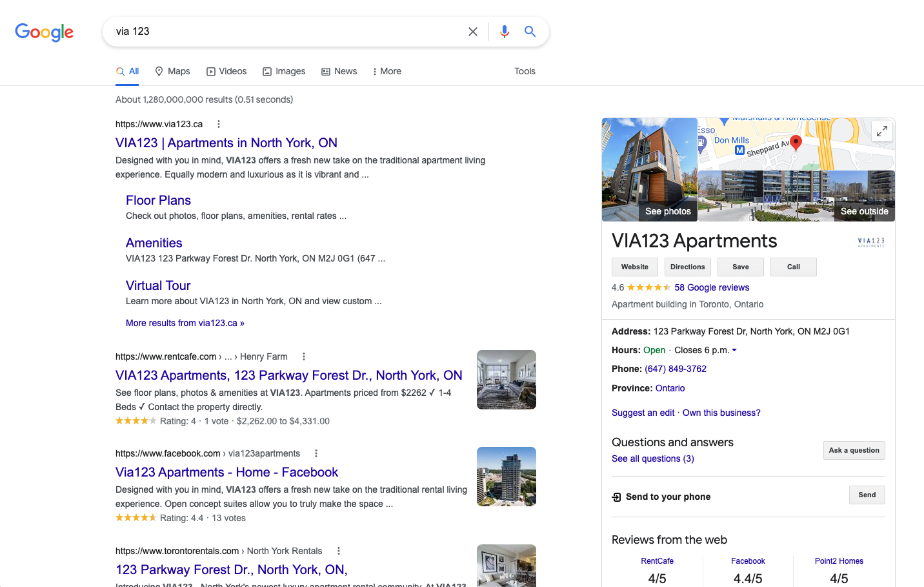The width and height of the screenshot is (924, 587).
Task: Click the Call button
Action: (794, 267)
